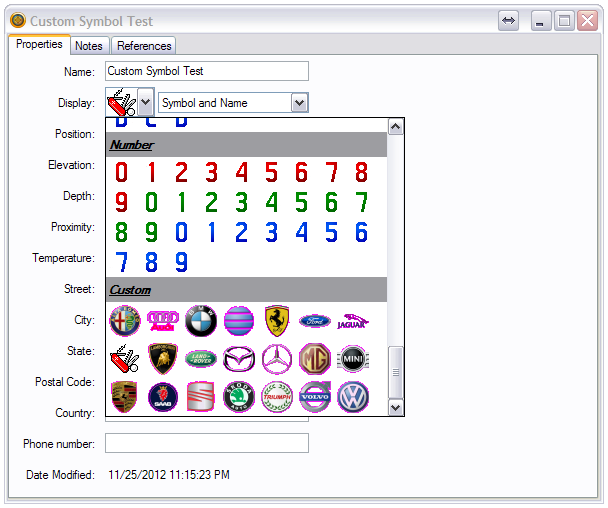Select the green number 7 symbol
The width and height of the screenshot is (608, 508).
point(361,202)
